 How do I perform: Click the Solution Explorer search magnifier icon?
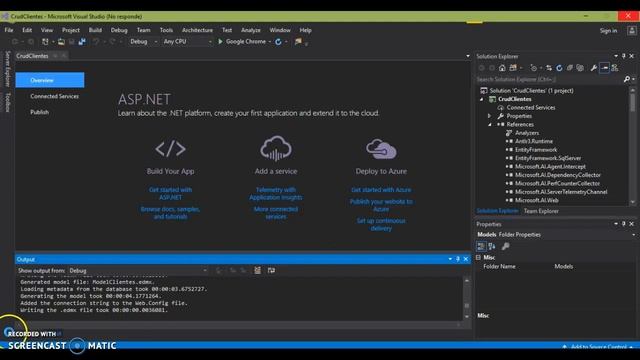tap(627, 79)
